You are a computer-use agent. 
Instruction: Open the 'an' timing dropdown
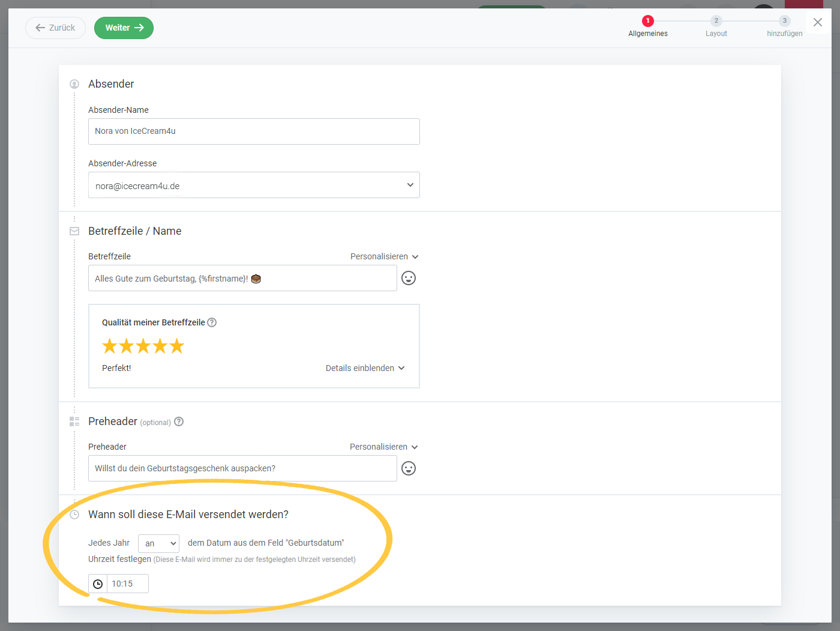158,543
